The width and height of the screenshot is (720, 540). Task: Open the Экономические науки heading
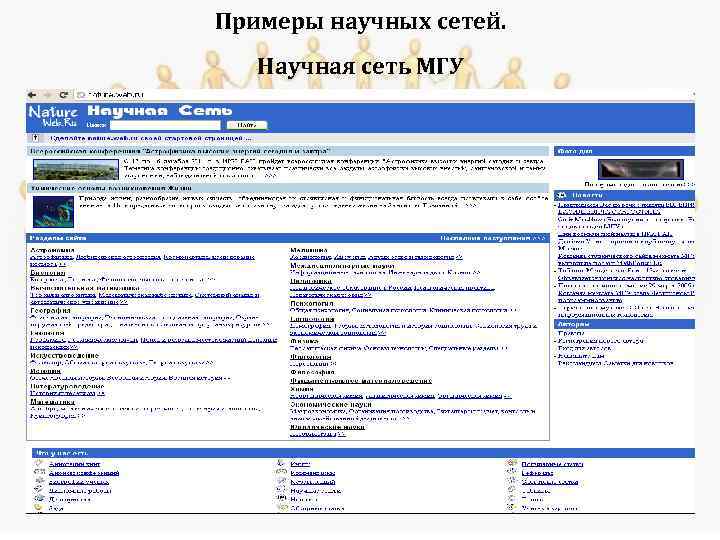point(331,404)
